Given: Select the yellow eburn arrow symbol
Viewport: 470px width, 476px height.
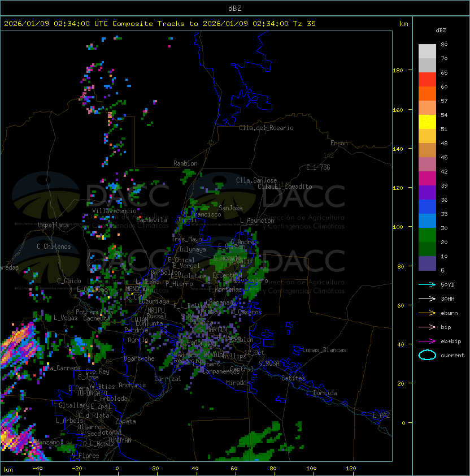Looking at the screenshot, I should coord(427,313).
